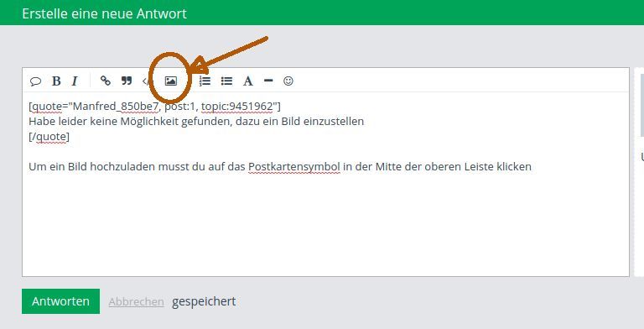Viewport: 644px width, 329px height.
Task: Click the speech bubble icon in editor toolbar
Action: [x=36, y=81]
